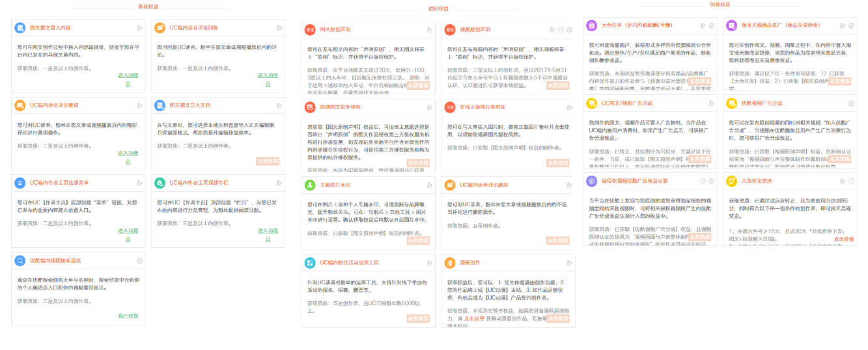868x350 pixels.
Task: Click the 基础权益 section heading
Action: click(x=148, y=7)
